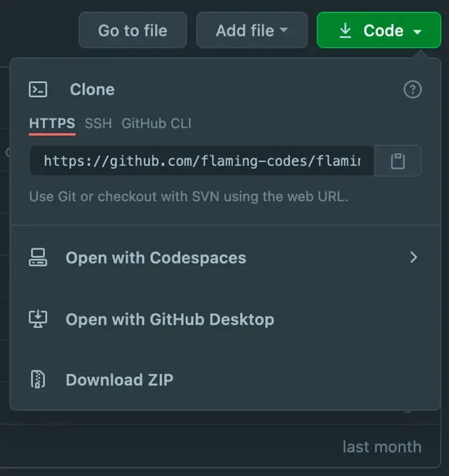The image size is (449, 476).
Task: Click the ZIP file icon
Action: point(38,380)
